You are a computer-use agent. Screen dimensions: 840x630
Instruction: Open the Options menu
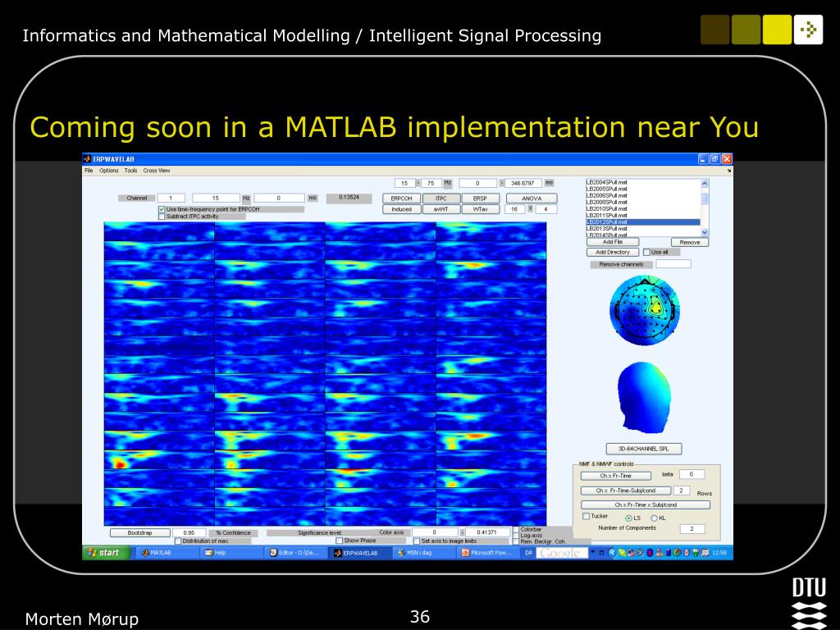pyautogui.click(x=109, y=171)
